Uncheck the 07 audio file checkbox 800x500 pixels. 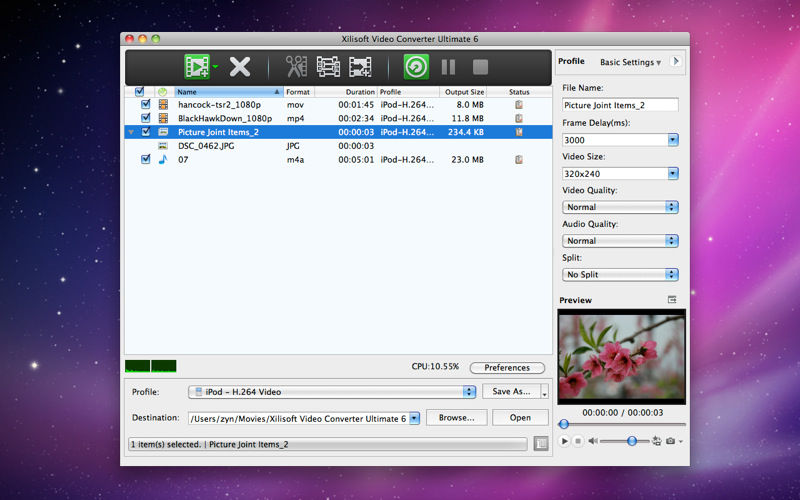click(x=145, y=159)
